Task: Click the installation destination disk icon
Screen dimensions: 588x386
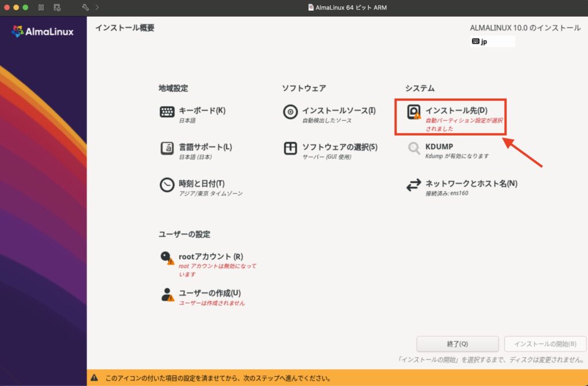Action: tap(413, 112)
